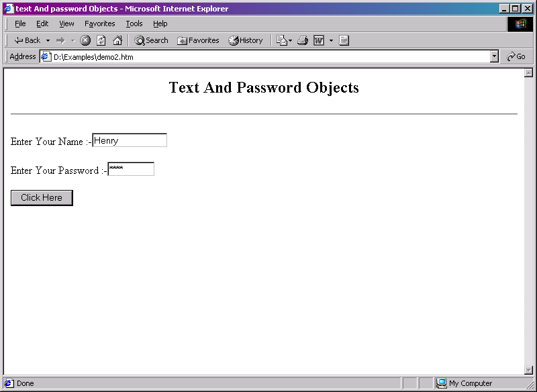Open the View menu
This screenshot has height=392, width=537.
click(x=66, y=23)
